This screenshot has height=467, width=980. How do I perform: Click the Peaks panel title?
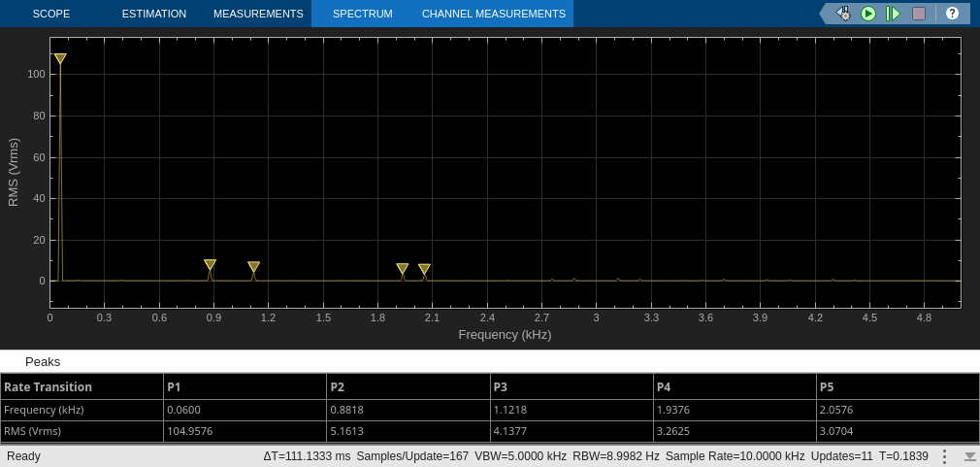click(43, 362)
